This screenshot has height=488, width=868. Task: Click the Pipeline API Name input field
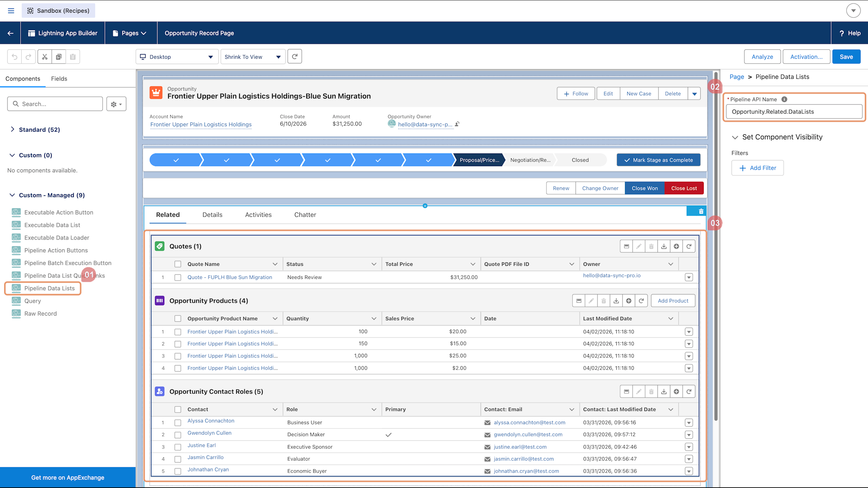pyautogui.click(x=794, y=111)
